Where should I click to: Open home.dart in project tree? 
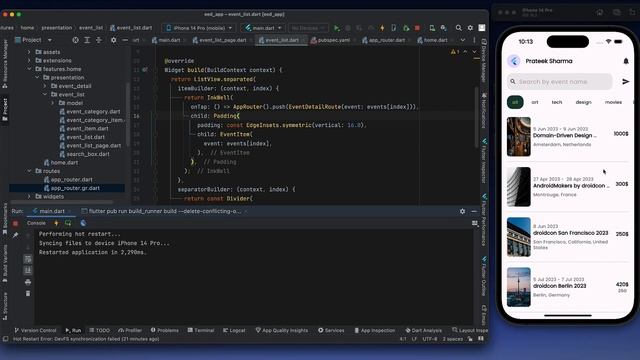[64, 162]
